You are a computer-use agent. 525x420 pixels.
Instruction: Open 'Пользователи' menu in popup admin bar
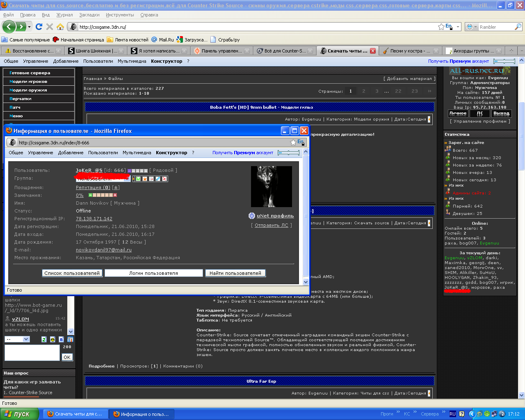103,153
